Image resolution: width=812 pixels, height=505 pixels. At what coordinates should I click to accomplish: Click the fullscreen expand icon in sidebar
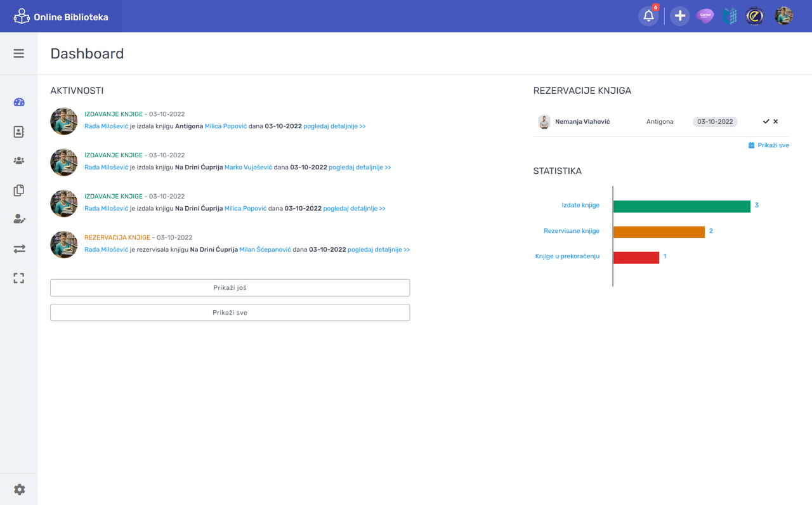19,278
